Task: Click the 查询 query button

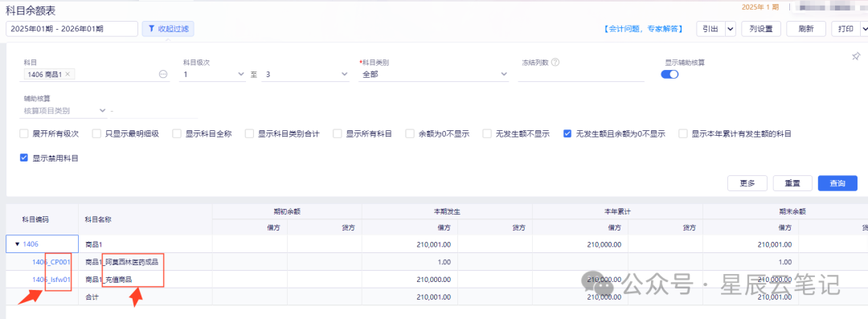Action: tap(837, 183)
